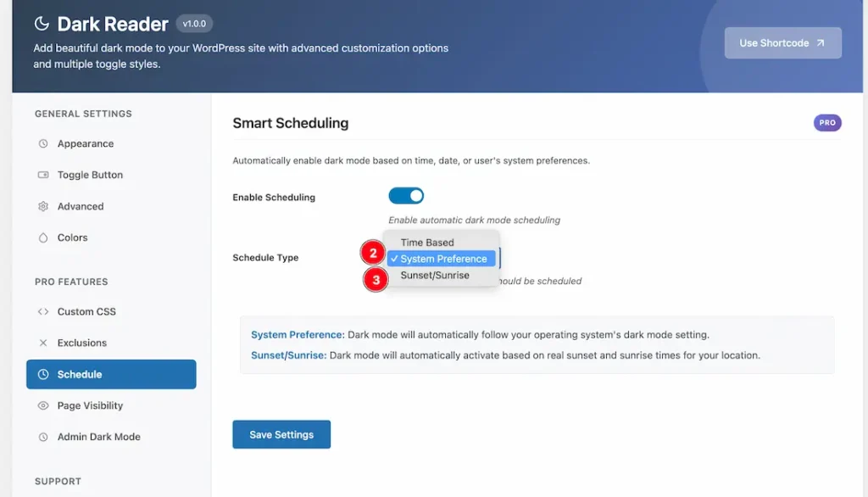Viewport: 868px width, 497px height.
Task: Click the Custom CSS code brackets icon
Action: [x=43, y=311]
